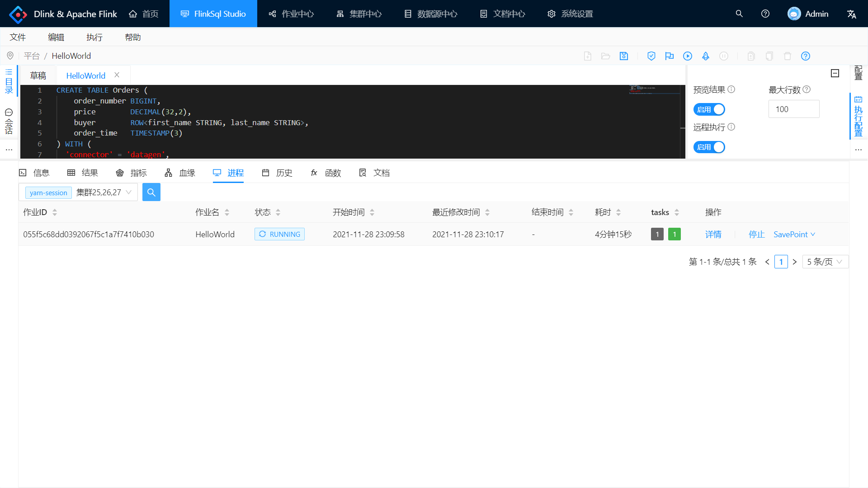The height and width of the screenshot is (488, 868).
Task: Open the 5 条/页 page size selector
Action: [825, 262]
